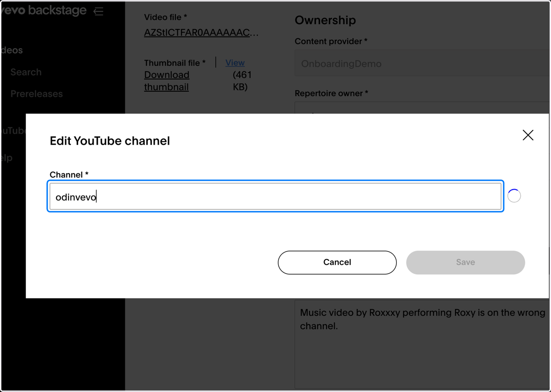Click the (461 KB) file size text
The height and width of the screenshot is (392, 551).
click(242, 81)
